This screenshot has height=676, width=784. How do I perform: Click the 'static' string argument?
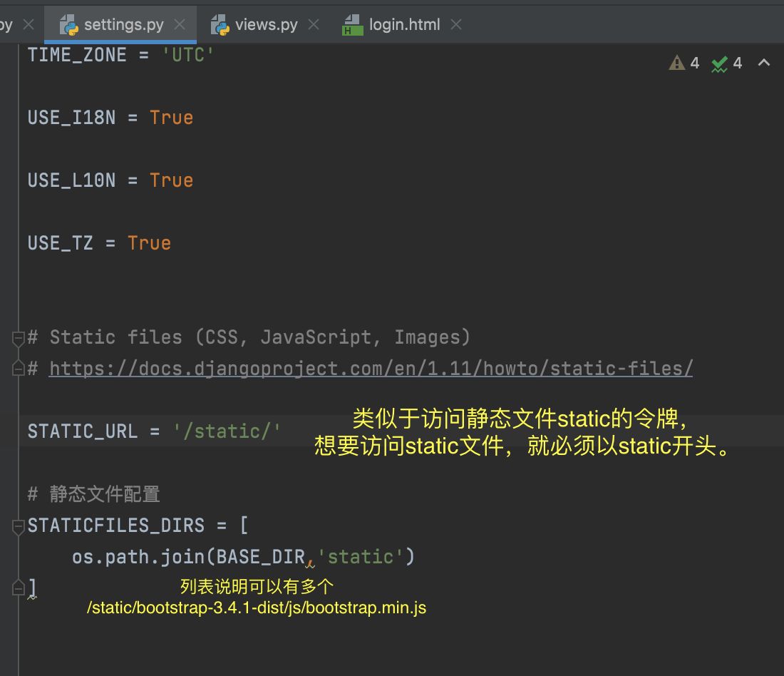(360, 557)
